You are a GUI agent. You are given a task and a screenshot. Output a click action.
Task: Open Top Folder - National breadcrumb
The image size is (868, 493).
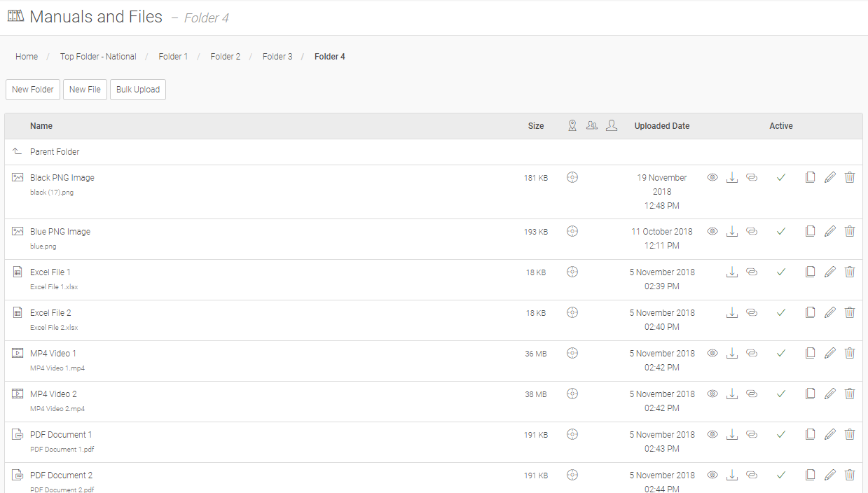coord(98,57)
